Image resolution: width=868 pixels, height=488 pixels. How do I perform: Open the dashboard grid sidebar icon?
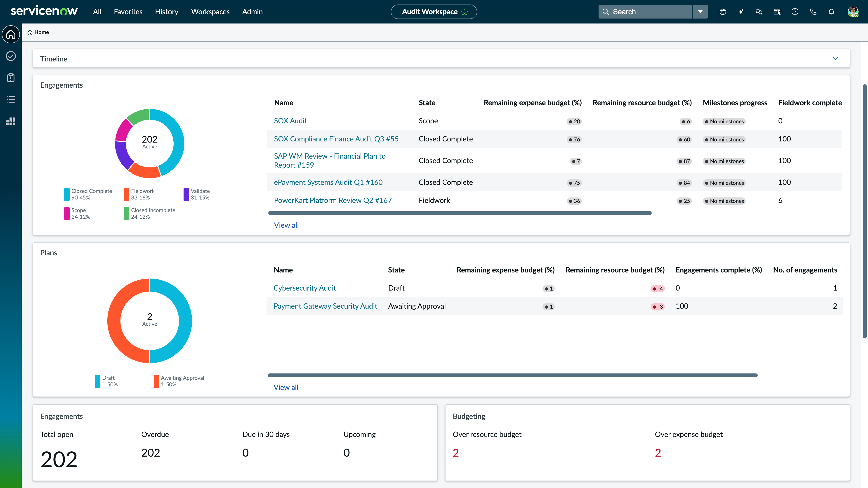(x=11, y=121)
